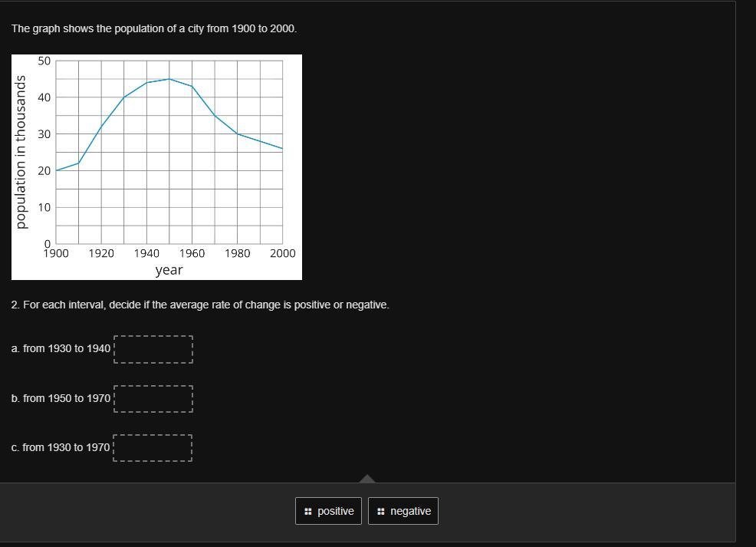This screenshot has height=547, width=756.
Task: Click the start of the curve at 1900
Action: pyautogui.click(x=57, y=170)
